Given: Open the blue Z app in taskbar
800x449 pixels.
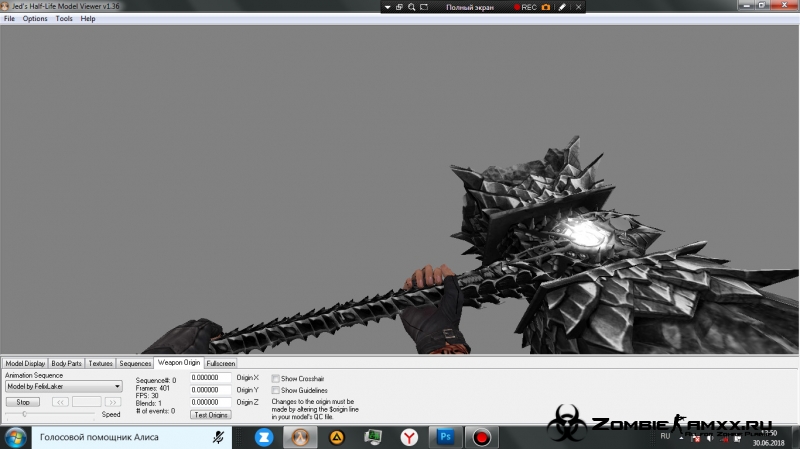Looking at the screenshot, I should click(264, 437).
